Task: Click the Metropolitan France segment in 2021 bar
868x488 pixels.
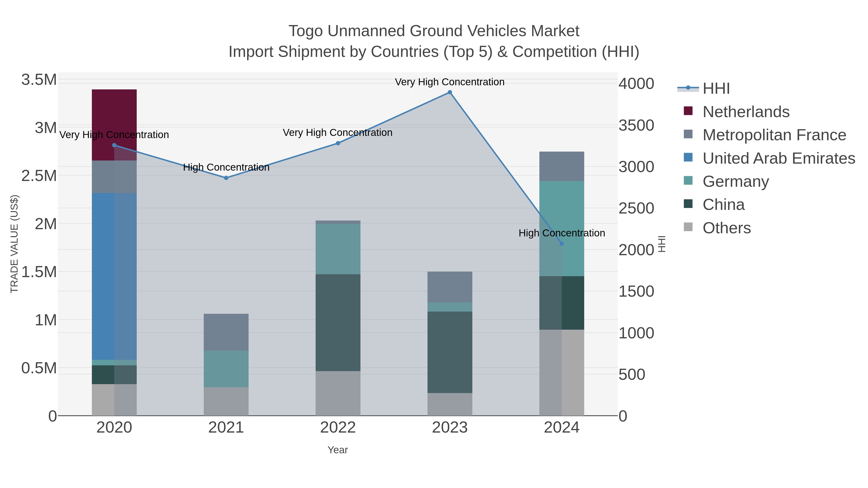Action: click(x=226, y=332)
